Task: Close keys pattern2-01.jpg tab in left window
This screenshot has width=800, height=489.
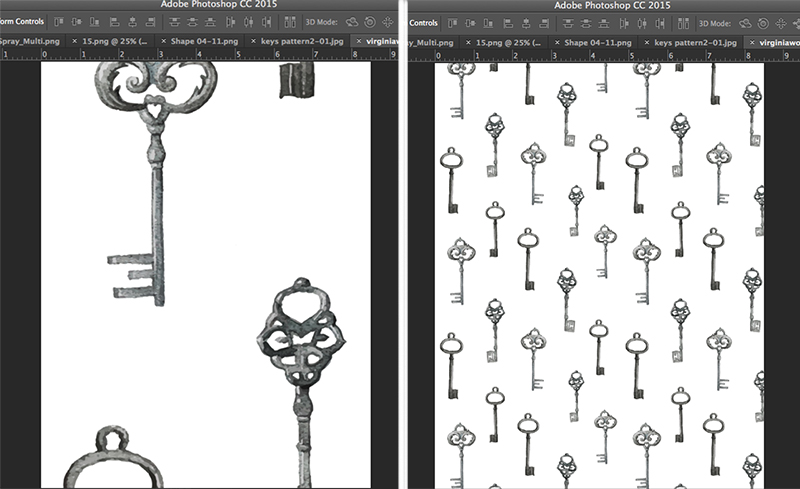Action: [253, 41]
